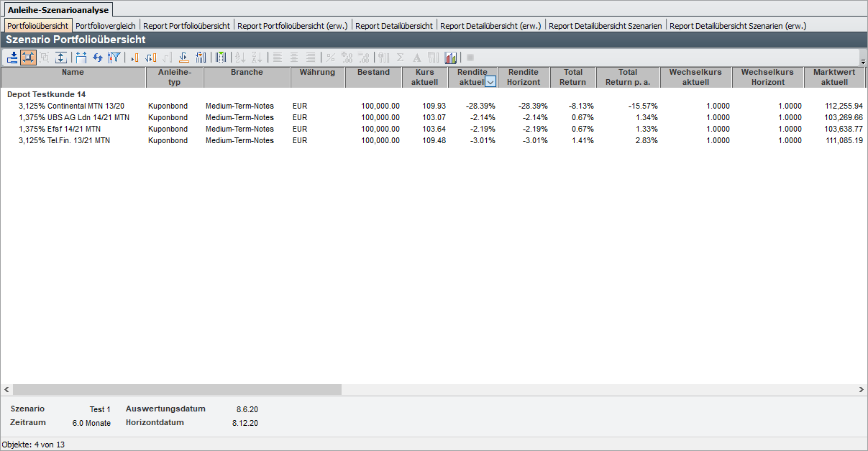Click the adjust column width icon

tap(81, 58)
